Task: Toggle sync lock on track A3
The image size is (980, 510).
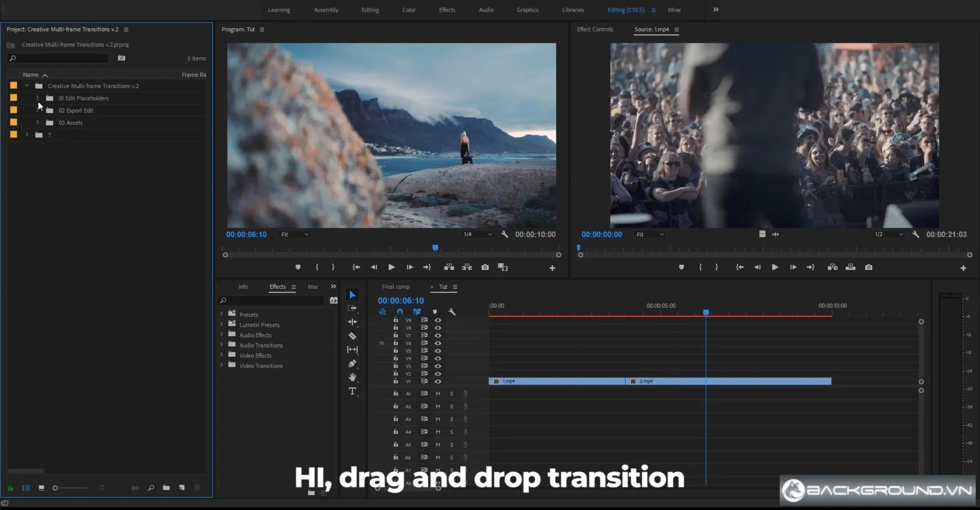Action: 424,419
